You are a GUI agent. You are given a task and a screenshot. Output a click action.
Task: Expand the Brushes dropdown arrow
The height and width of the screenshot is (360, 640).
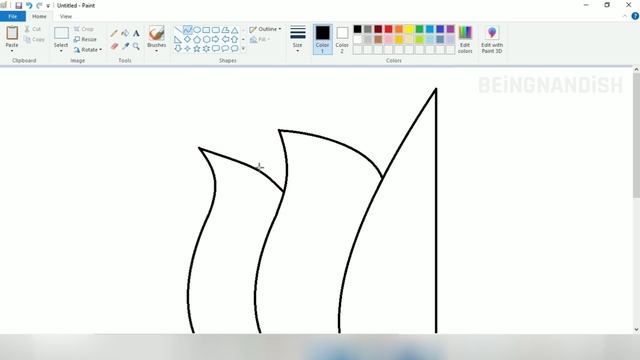157,51
